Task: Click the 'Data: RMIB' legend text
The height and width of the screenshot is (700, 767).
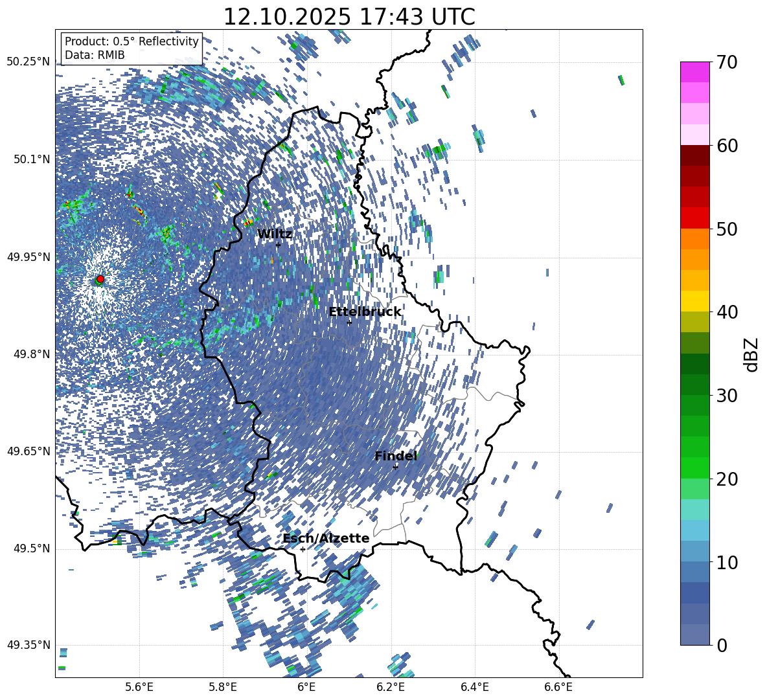Action: pyautogui.click(x=95, y=55)
